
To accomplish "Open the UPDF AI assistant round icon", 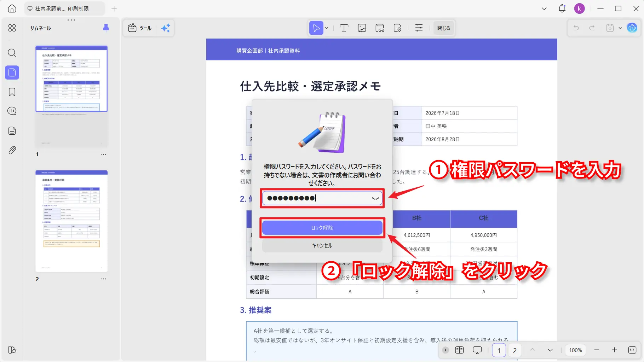I will tap(632, 28).
